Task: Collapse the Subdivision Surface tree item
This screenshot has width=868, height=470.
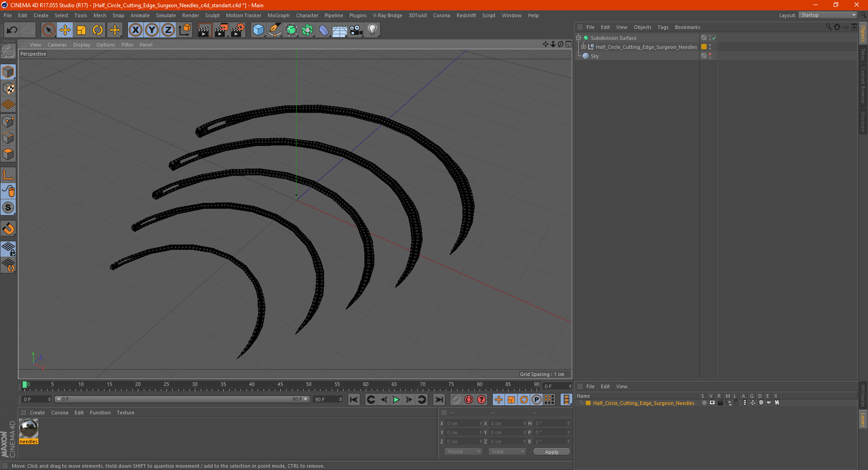Action: click(579, 38)
